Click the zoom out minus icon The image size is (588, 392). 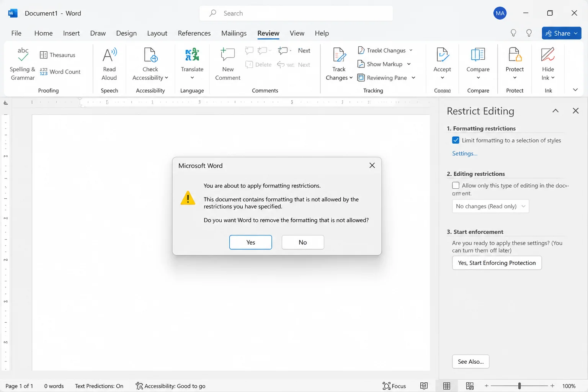coord(487,386)
